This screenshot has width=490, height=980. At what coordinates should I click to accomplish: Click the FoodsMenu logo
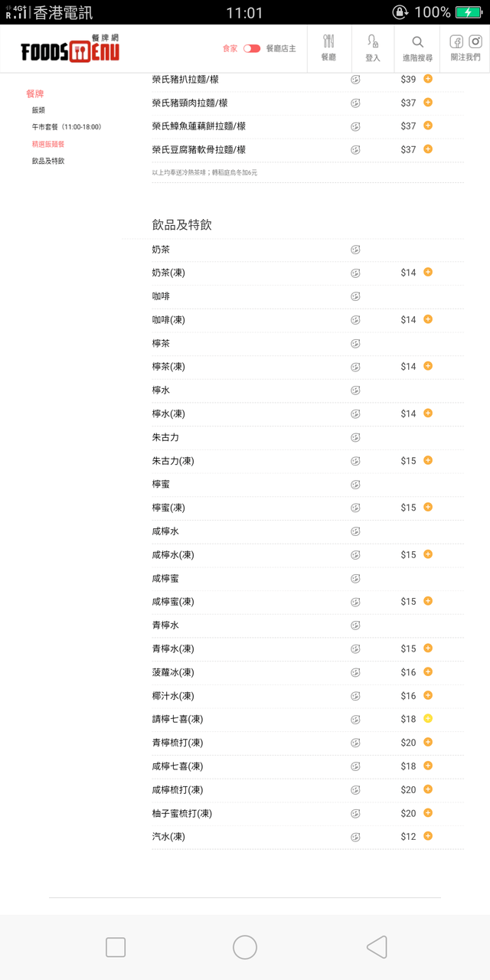[x=70, y=49]
